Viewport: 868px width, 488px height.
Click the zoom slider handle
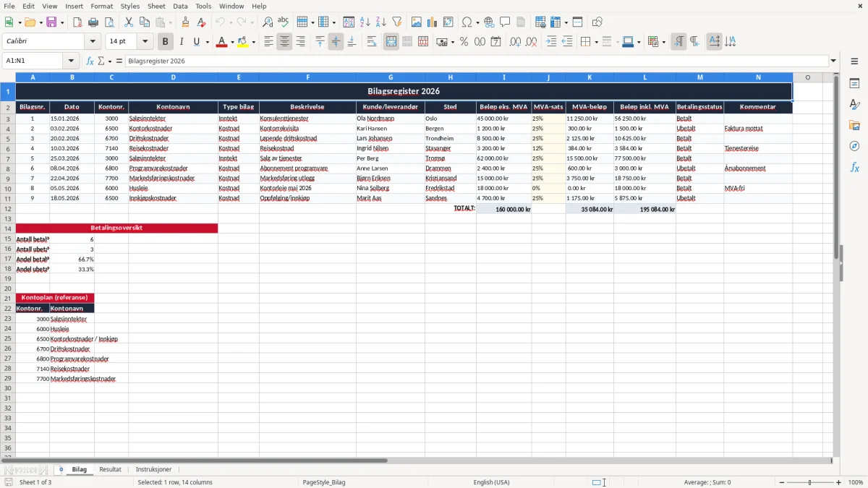pyautogui.click(x=810, y=482)
